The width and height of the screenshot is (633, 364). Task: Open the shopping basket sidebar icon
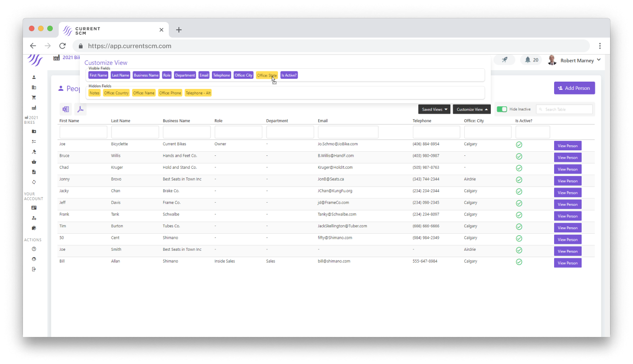34,162
